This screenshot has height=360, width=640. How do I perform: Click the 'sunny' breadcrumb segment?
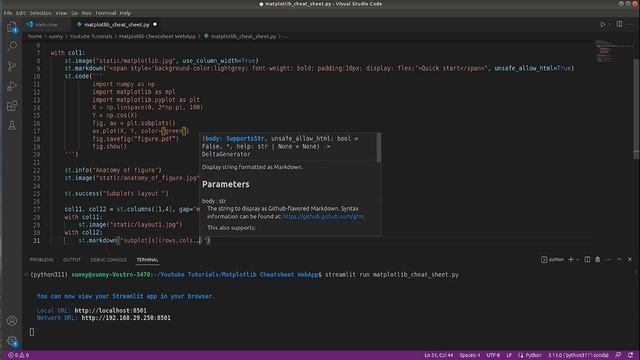(56, 36)
